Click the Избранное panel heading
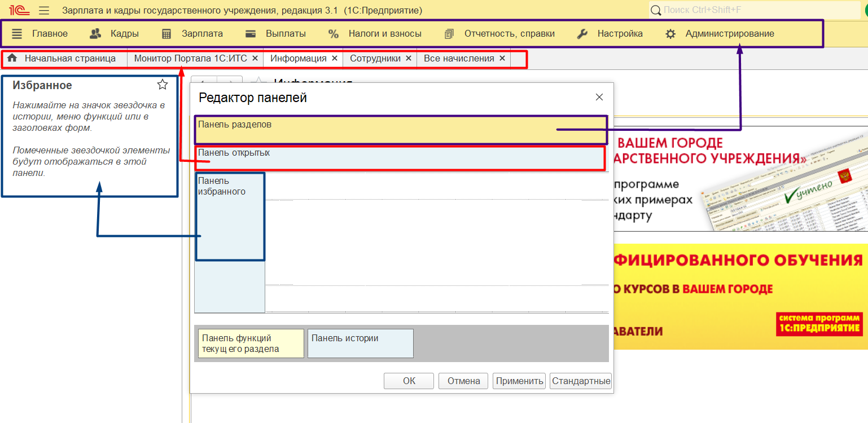The height and width of the screenshot is (423, 868). click(x=42, y=86)
